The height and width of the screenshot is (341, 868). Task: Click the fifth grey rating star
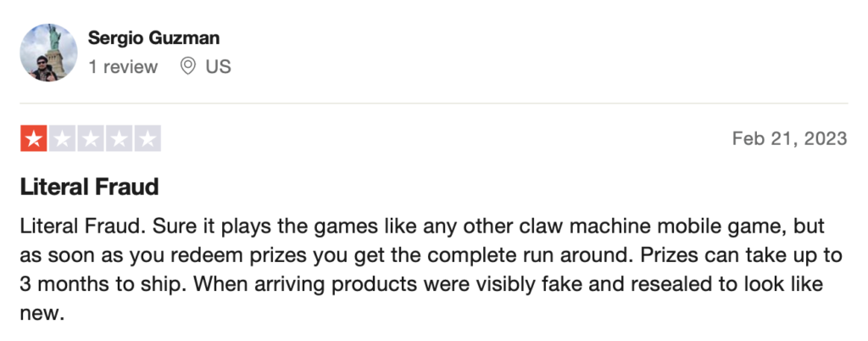click(x=147, y=138)
